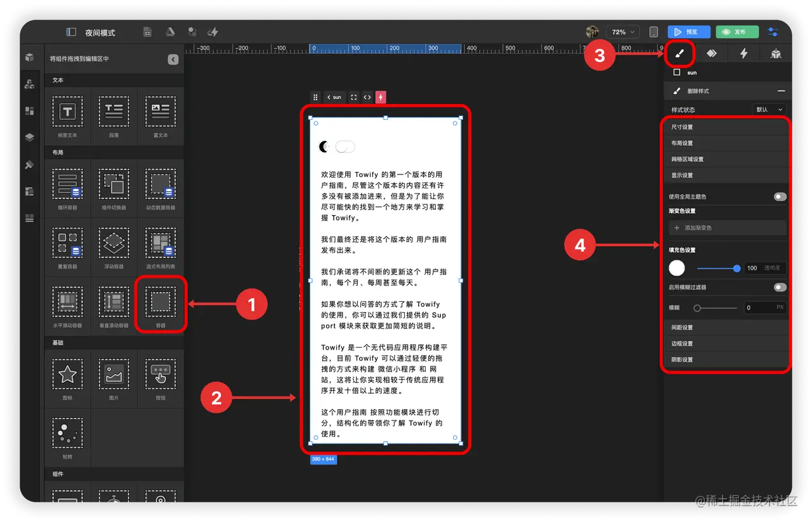Select the 组件切换器 component switcher
This screenshot has width=812, height=522.
pos(114,189)
